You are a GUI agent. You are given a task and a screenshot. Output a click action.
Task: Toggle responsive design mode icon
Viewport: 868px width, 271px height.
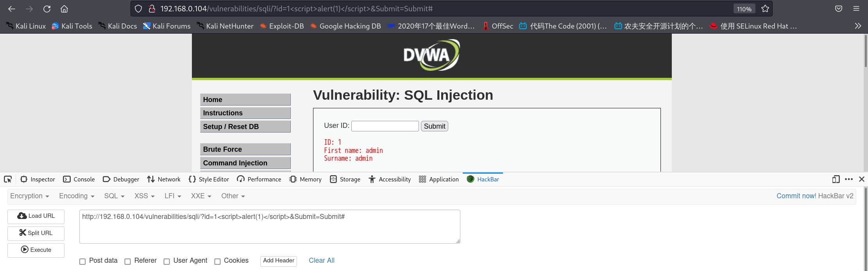click(836, 179)
